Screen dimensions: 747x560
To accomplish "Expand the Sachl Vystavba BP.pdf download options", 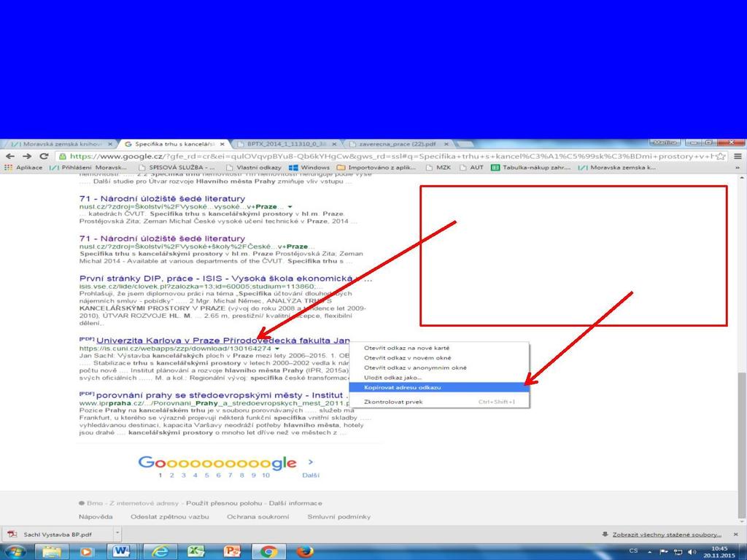I will [117, 534].
